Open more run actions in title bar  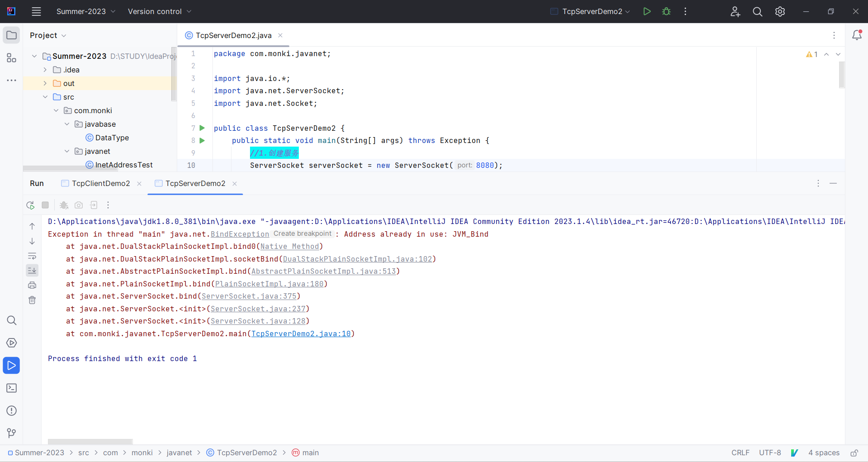click(685, 11)
